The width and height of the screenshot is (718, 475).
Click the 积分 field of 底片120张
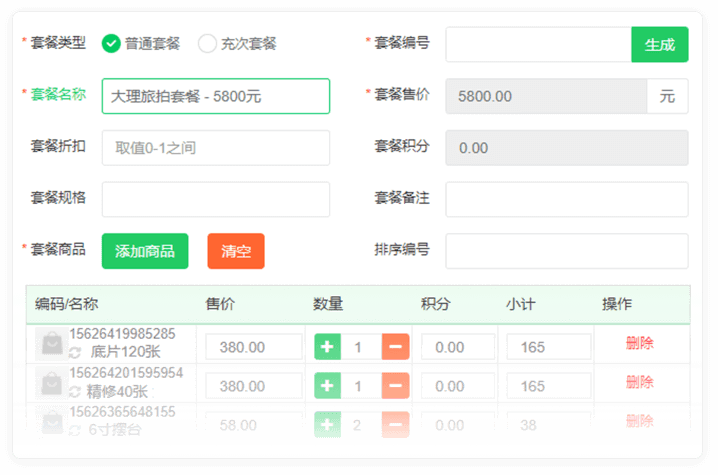point(458,347)
